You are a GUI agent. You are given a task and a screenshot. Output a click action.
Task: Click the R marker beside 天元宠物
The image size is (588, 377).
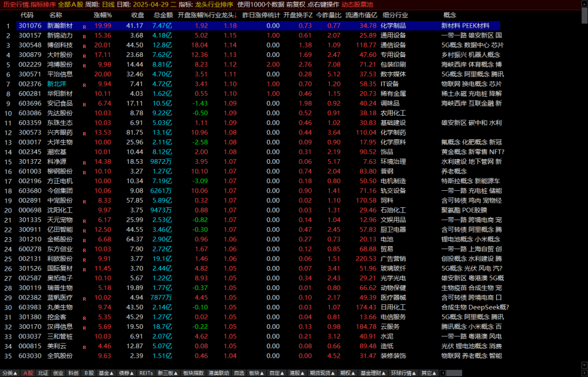point(84,221)
